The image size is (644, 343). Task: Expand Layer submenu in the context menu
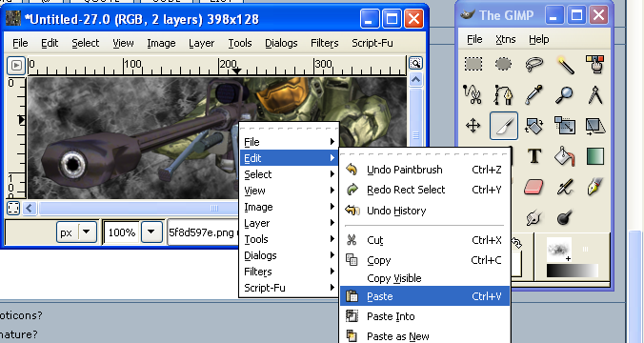pos(289,223)
